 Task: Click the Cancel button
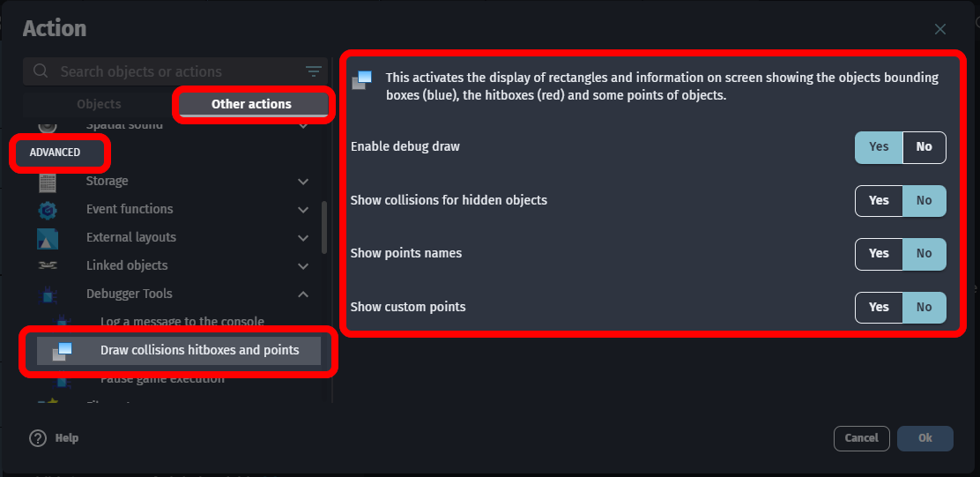861,438
